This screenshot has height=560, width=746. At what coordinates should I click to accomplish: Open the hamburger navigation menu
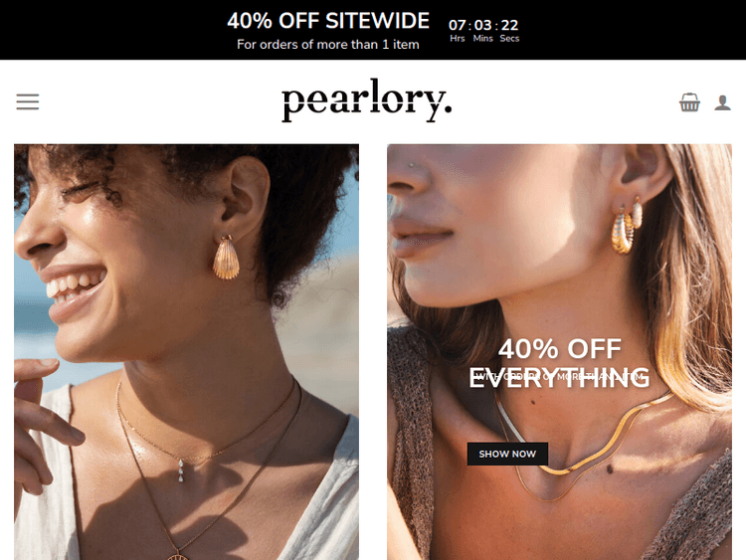point(28,101)
